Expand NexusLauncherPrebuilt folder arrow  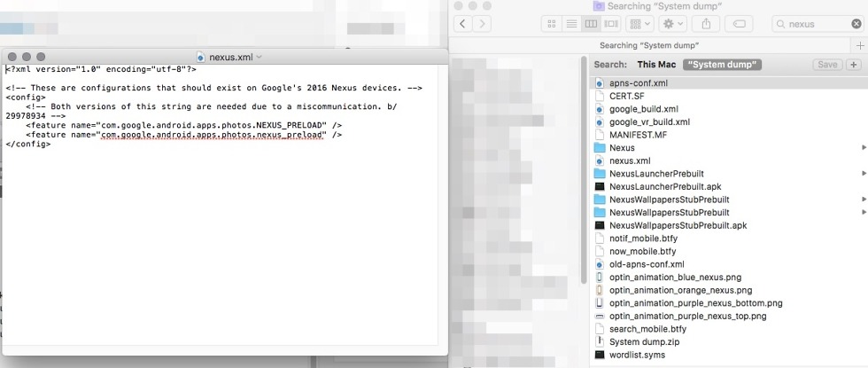coord(864,174)
